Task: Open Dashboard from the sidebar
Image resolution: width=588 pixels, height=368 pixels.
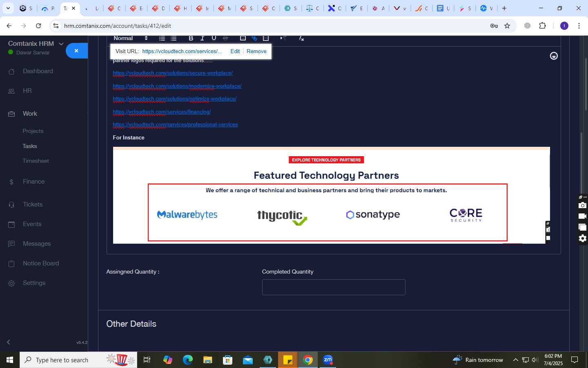Action: pyautogui.click(x=38, y=71)
